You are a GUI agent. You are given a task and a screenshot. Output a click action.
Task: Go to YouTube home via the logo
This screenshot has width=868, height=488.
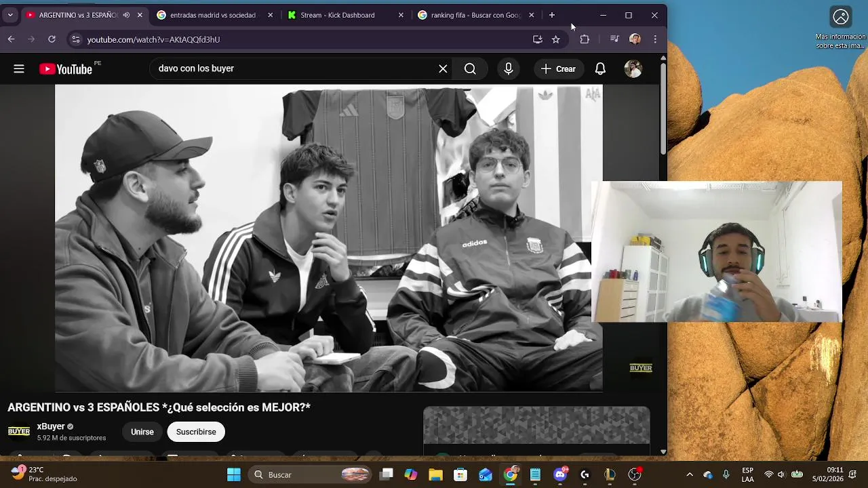point(66,69)
